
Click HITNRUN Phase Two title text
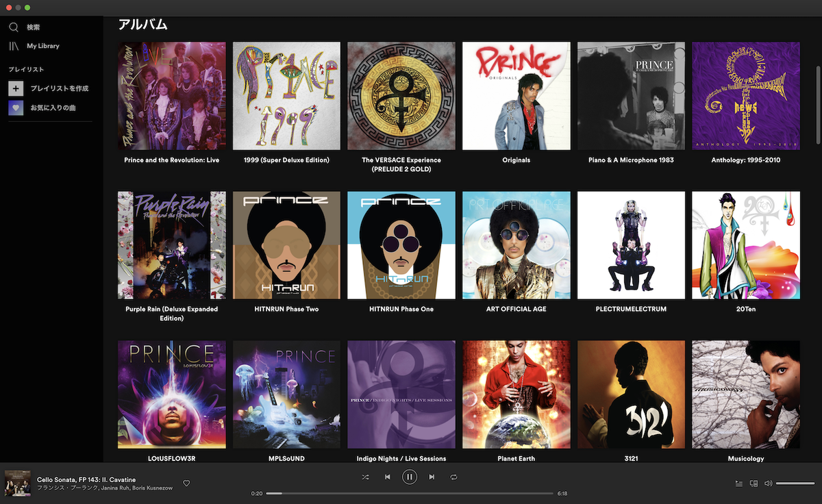pos(286,310)
